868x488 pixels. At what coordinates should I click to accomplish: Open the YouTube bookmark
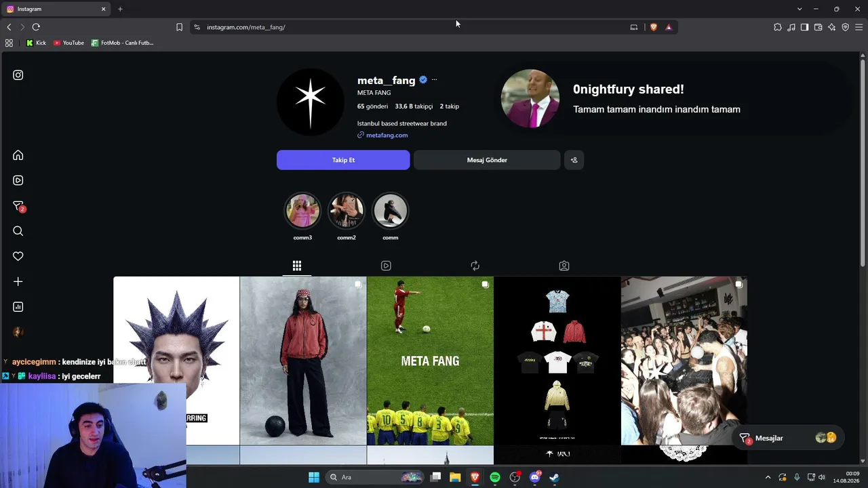pos(68,43)
